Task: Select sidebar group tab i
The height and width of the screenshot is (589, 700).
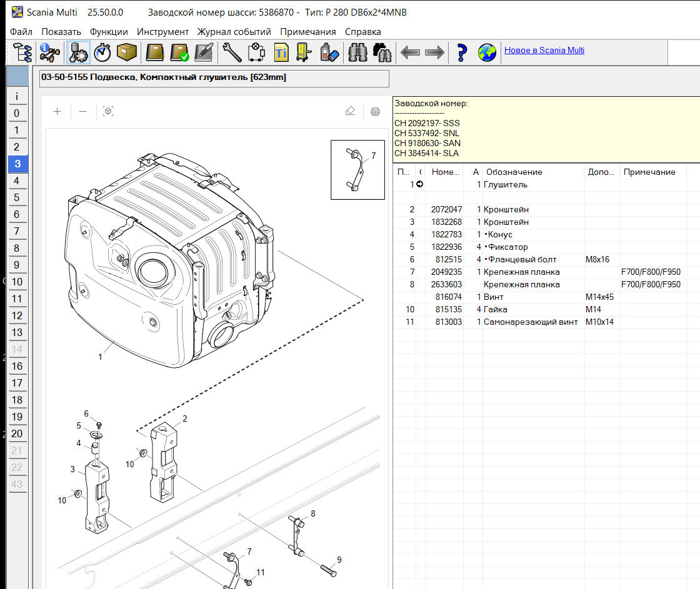Action: [x=17, y=96]
